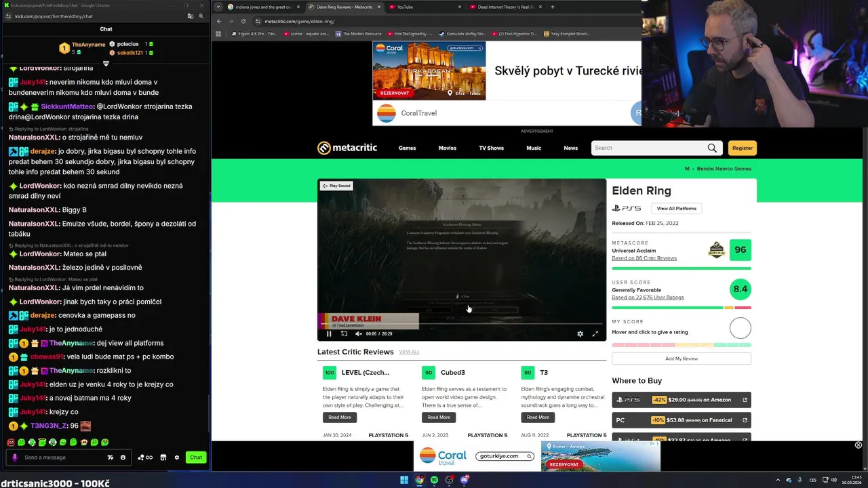This screenshot has width=868, height=488.
Task: Click the browser reload icon
Action: click(x=243, y=21)
